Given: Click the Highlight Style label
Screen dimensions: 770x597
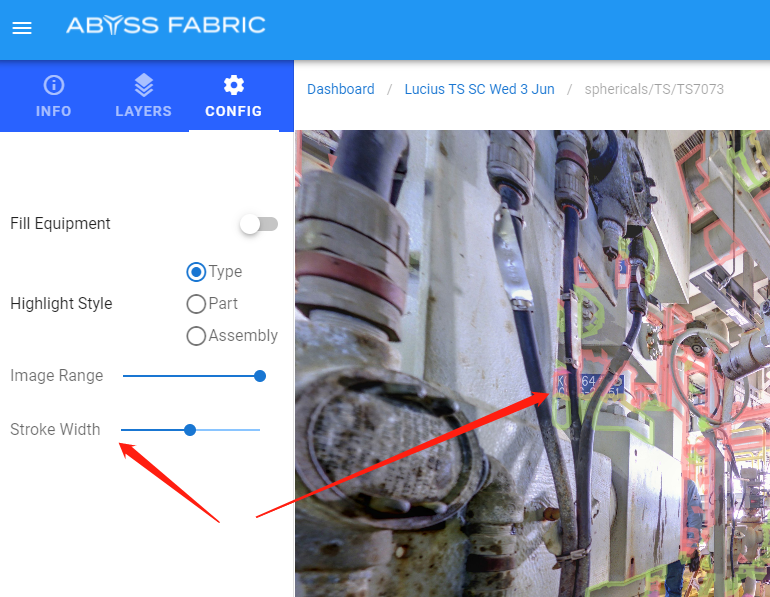Looking at the screenshot, I should coord(61,304).
